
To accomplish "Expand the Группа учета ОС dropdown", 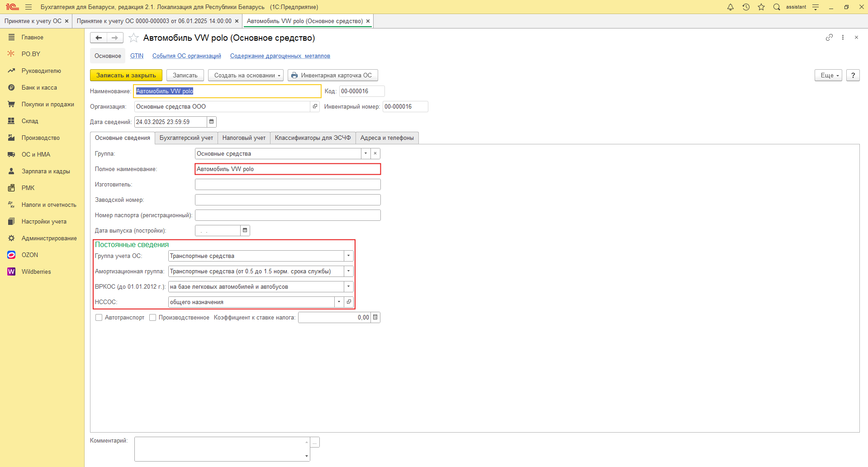I will coord(348,256).
